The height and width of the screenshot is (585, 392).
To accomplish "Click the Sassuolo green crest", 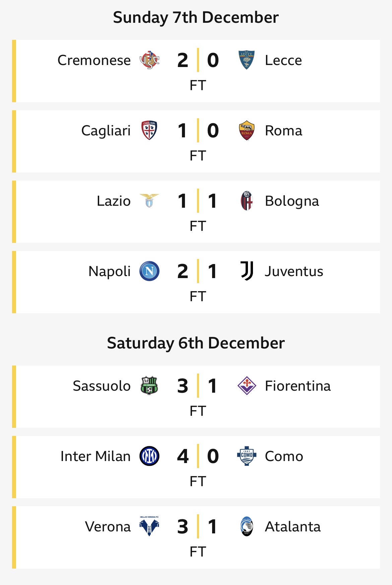I will click(x=149, y=386).
